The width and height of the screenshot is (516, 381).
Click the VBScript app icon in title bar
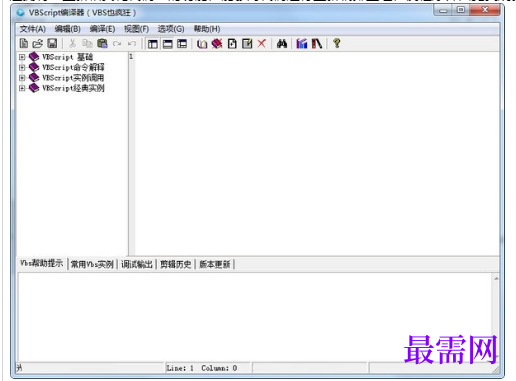point(21,13)
